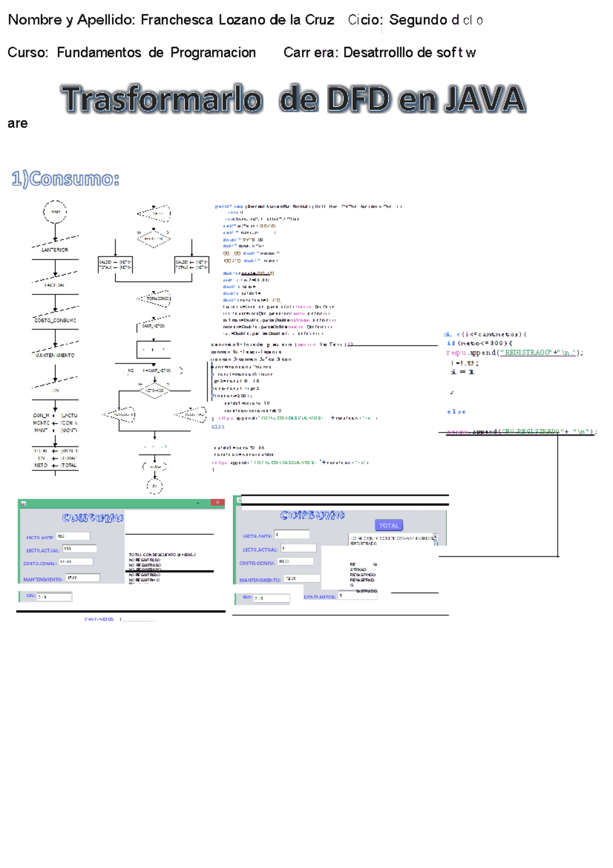This screenshot has width=613, height=868.
Task: Minimize the left Consumo window
Action: [x=198, y=503]
